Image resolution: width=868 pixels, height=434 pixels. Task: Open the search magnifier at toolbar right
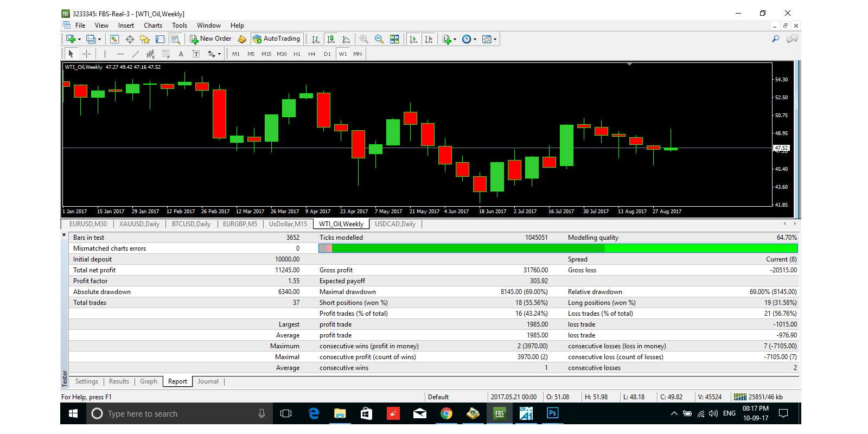pos(776,39)
